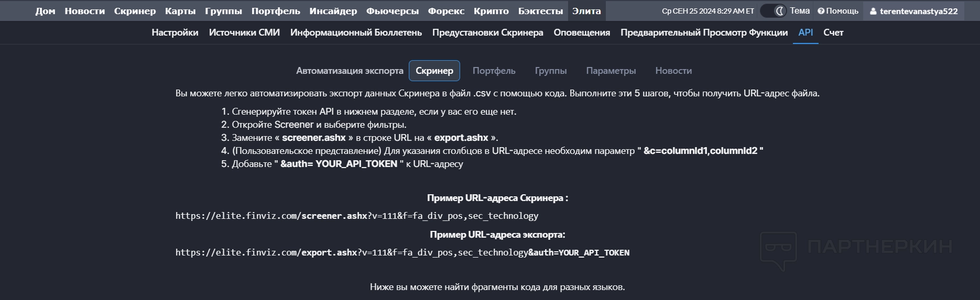
Task: Click the Дом navigation link
Action: (x=46, y=11)
